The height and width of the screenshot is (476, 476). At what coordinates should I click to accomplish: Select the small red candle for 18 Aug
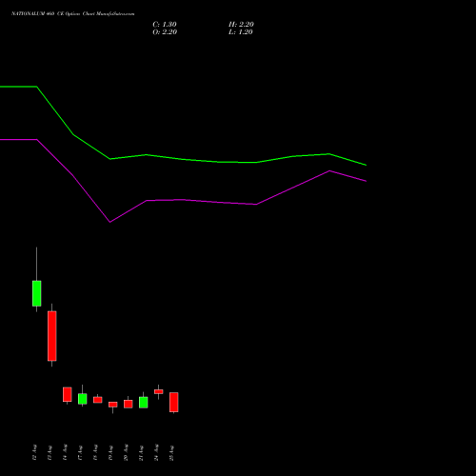[x=98, y=400]
